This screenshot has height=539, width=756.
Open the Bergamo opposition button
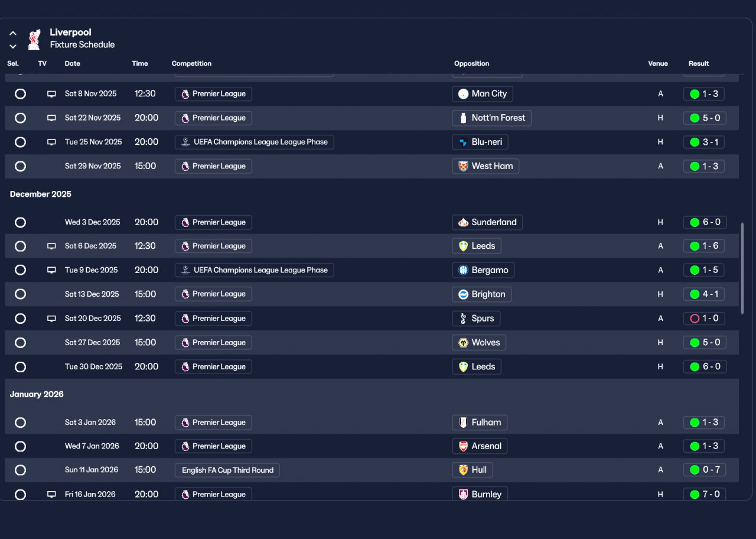[x=483, y=271]
